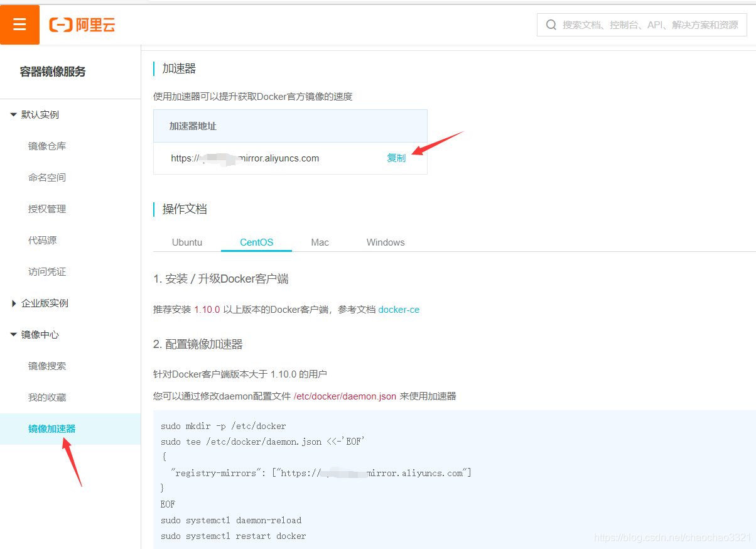This screenshot has width=756, height=549.
Task: Open 授权管理 in sidebar
Action: click(x=47, y=209)
